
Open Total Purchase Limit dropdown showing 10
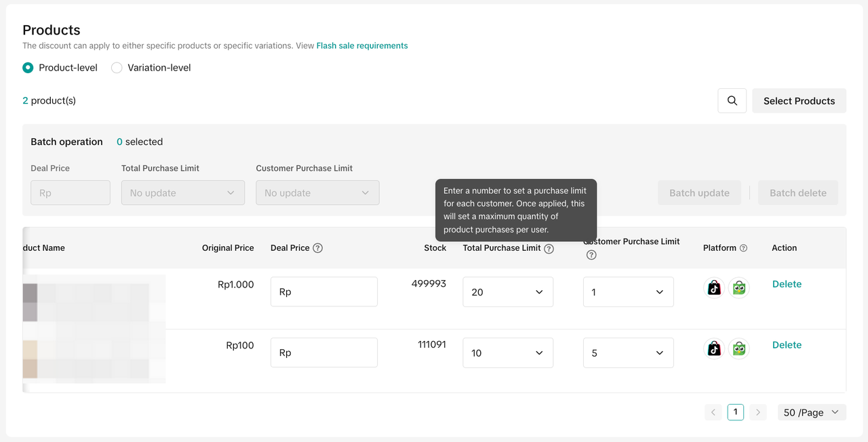click(508, 353)
